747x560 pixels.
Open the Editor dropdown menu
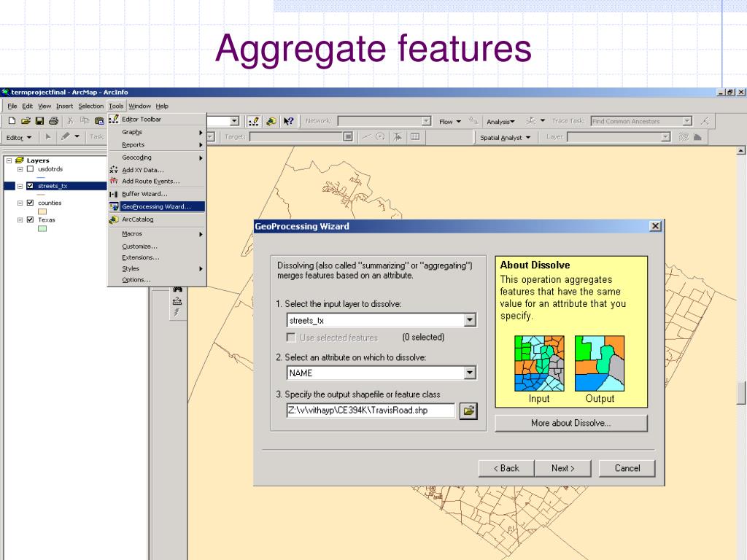click(18, 138)
